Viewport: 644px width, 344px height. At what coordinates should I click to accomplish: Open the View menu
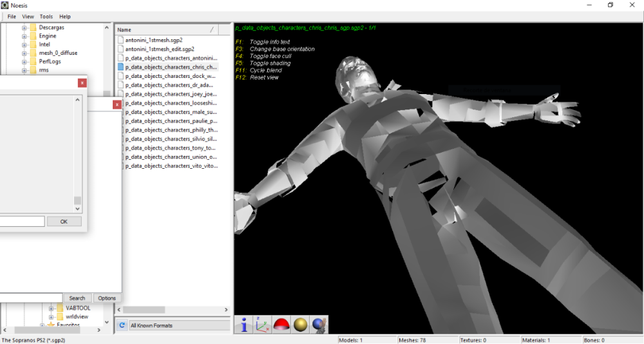coord(28,16)
